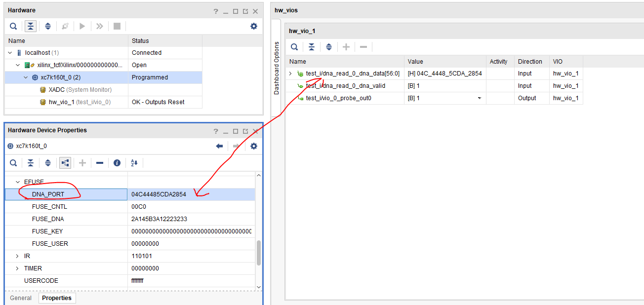Screen dimensions: 644x305
Task: Collapse all probes in hw_vio_1
Action: tap(312, 47)
